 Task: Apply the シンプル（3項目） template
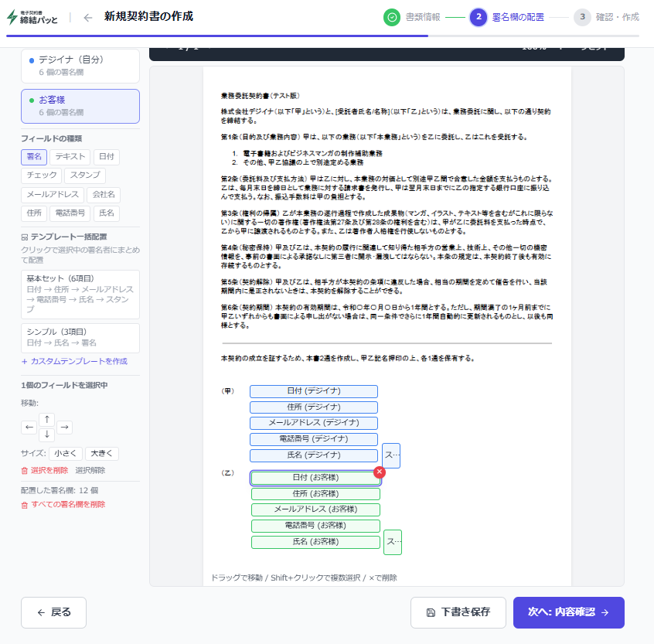(80, 336)
